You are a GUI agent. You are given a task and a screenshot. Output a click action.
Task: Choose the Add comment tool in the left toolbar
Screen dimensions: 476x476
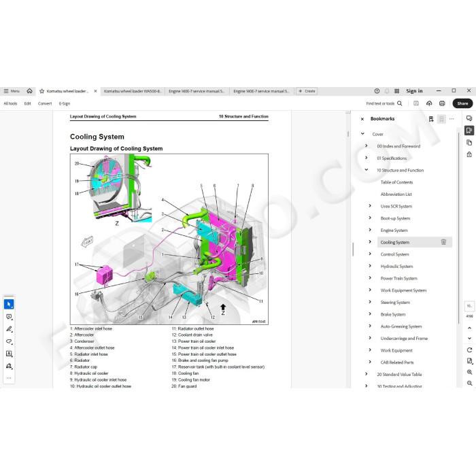point(9,317)
